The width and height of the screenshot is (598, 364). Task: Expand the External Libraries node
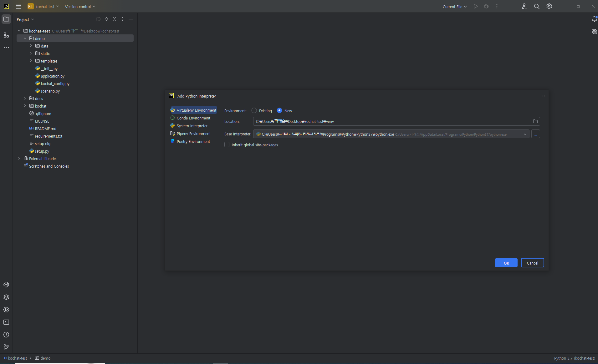19,158
